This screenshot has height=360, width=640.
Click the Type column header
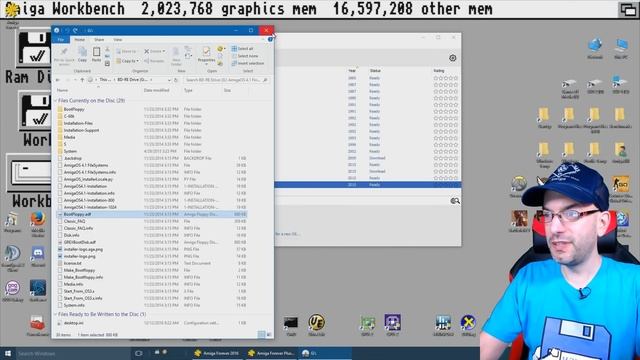[x=188, y=90]
